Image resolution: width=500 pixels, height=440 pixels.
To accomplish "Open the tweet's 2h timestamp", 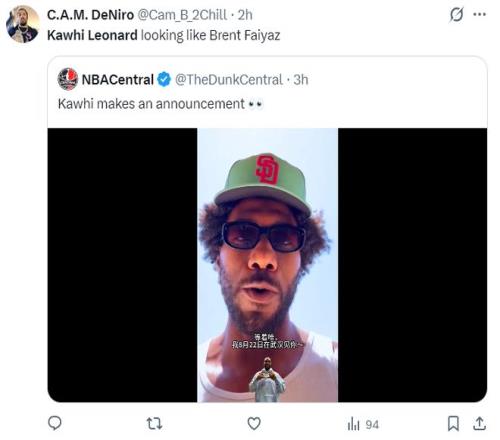I will [245, 15].
